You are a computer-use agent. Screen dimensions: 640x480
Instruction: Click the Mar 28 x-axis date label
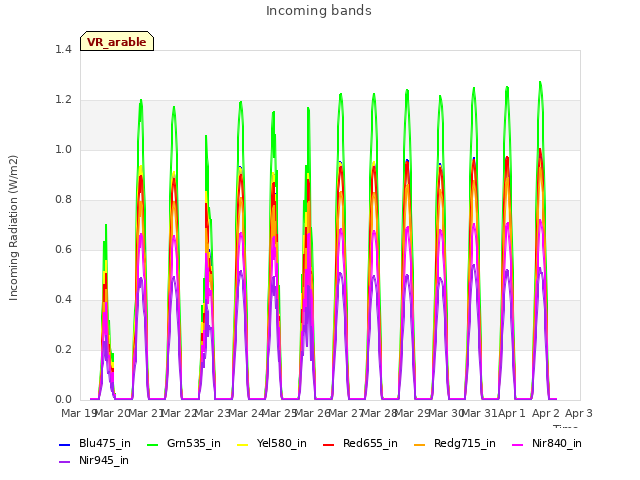coord(379,413)
